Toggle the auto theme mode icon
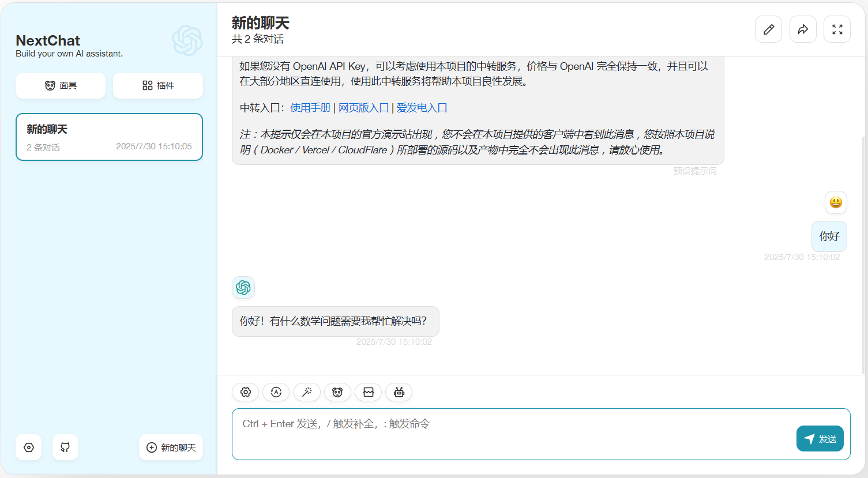Viewport: 868px width, 478px height. pyautogui.click(x=276, y=392)
